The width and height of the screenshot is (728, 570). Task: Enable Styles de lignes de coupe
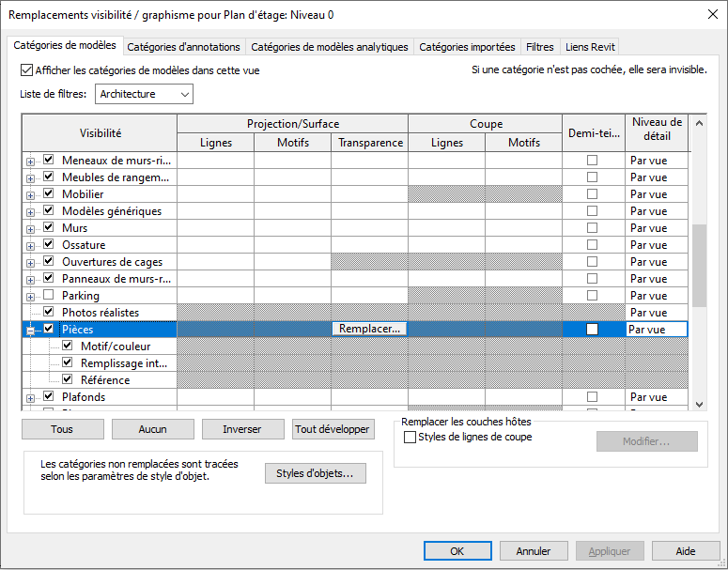pos(410,437)
